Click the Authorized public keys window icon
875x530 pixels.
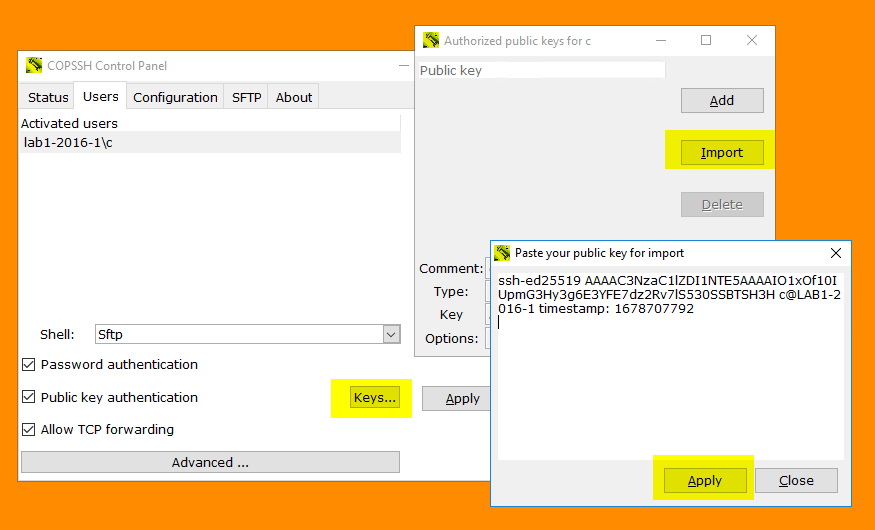(x=431, y=40)
